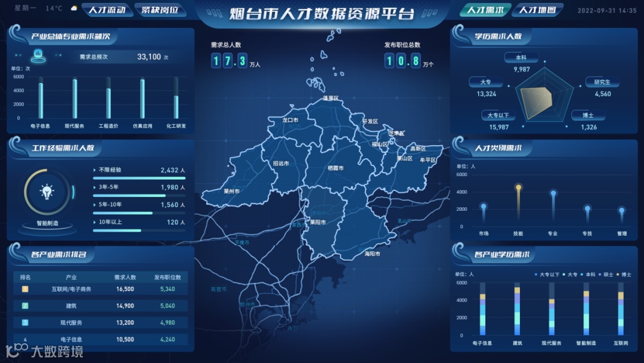Click the 15,987 value under 大专以下
This screenshot has height=363, width=644.
(x=499, y=127)
